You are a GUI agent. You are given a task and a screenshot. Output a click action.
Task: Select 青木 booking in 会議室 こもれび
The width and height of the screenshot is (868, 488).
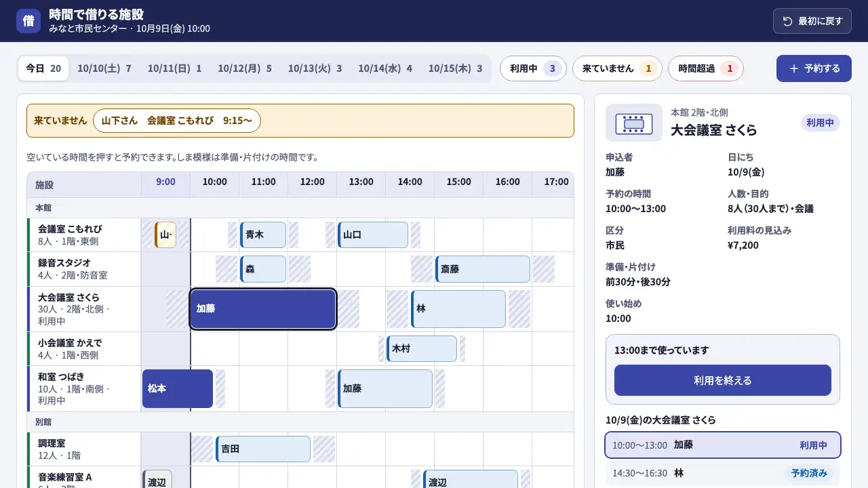point(263,235)
